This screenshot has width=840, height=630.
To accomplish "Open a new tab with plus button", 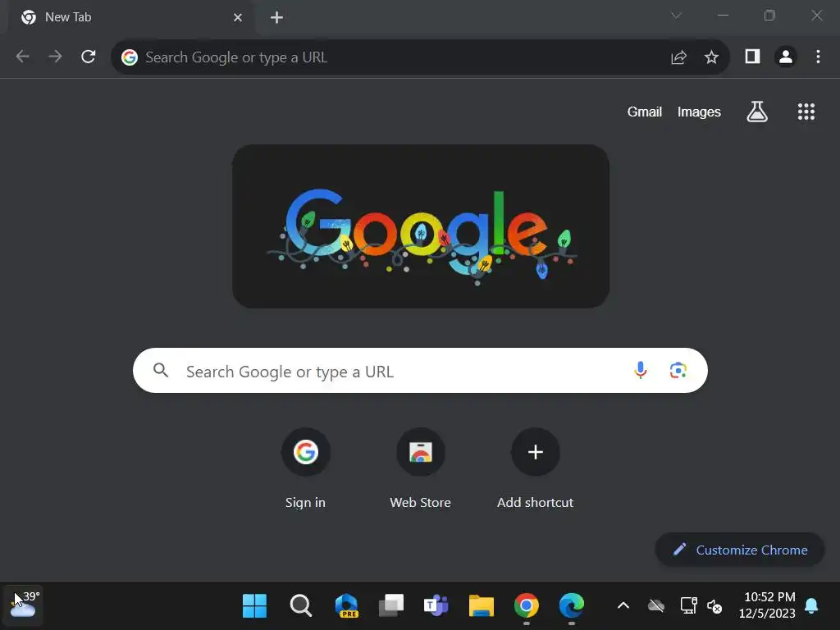I will tap(276, 18).
